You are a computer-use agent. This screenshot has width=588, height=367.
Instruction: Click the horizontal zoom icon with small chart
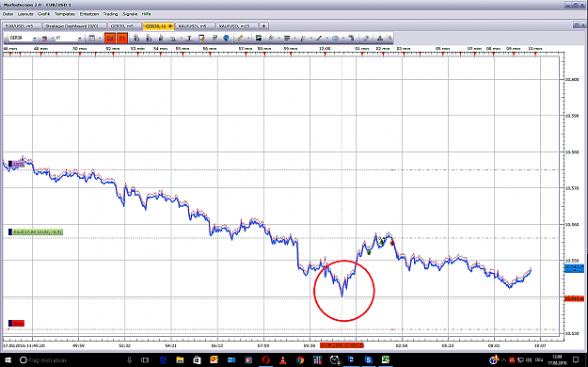[x=161, y=38]
